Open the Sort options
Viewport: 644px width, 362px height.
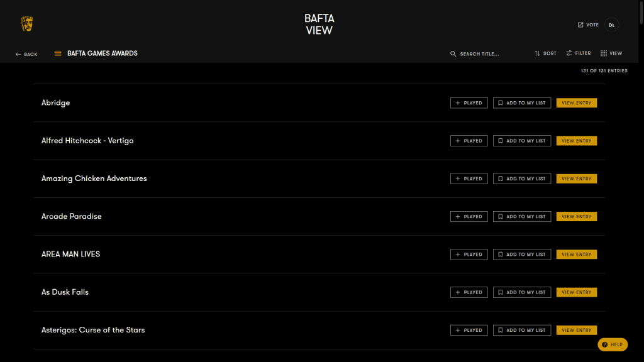(x=545, y=53)
